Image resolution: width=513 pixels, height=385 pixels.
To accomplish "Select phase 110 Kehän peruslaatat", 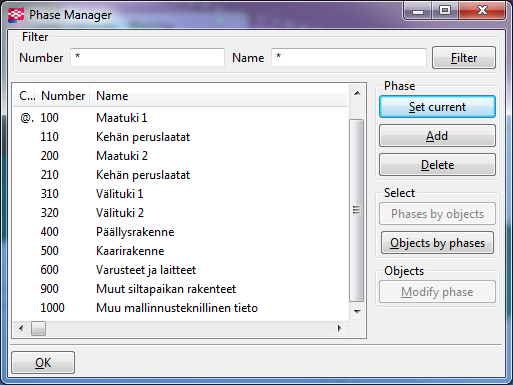I will click(181, 137).
